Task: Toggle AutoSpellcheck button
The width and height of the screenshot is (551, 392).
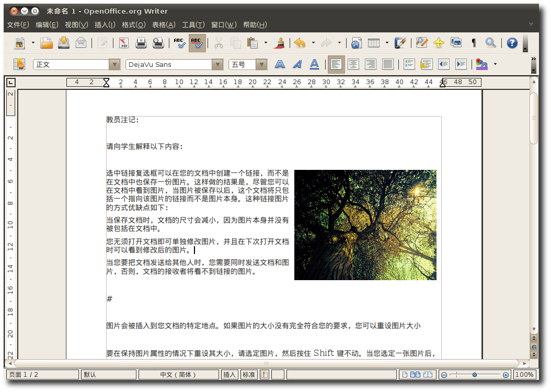Action: (197, 43)
